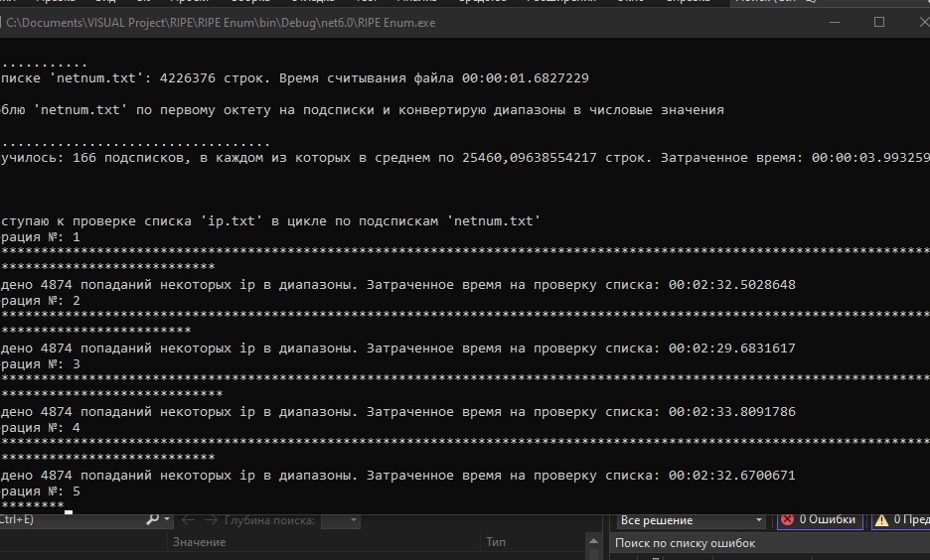930x560 pixels.
Task: Click the line about splitting netnum.txt by first octet
Action: click(x=362, y=110)
